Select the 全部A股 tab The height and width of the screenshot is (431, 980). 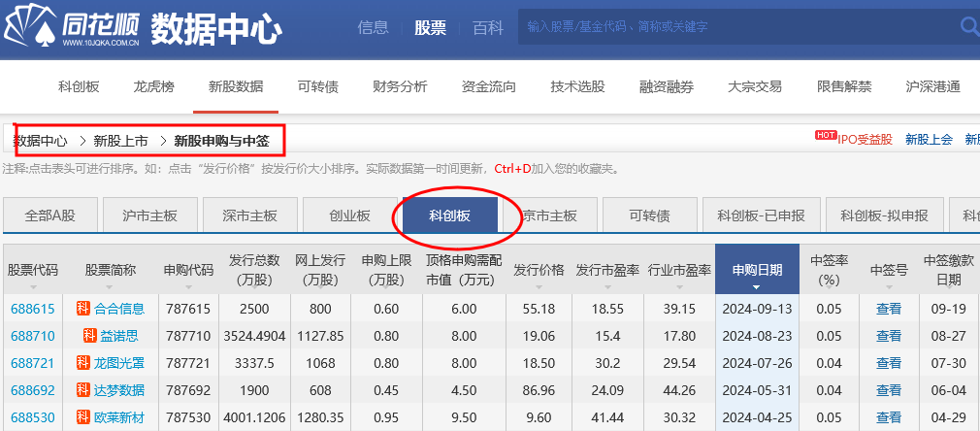point(50,215)
